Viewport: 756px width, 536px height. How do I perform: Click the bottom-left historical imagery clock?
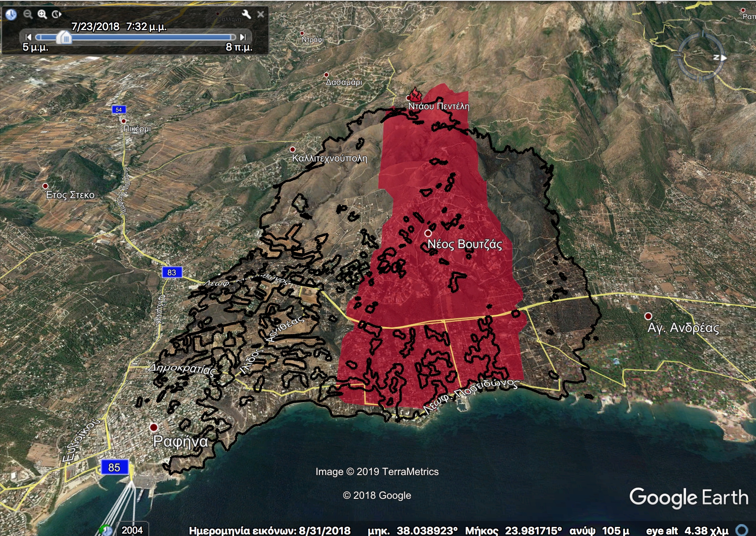pos(106,530)
